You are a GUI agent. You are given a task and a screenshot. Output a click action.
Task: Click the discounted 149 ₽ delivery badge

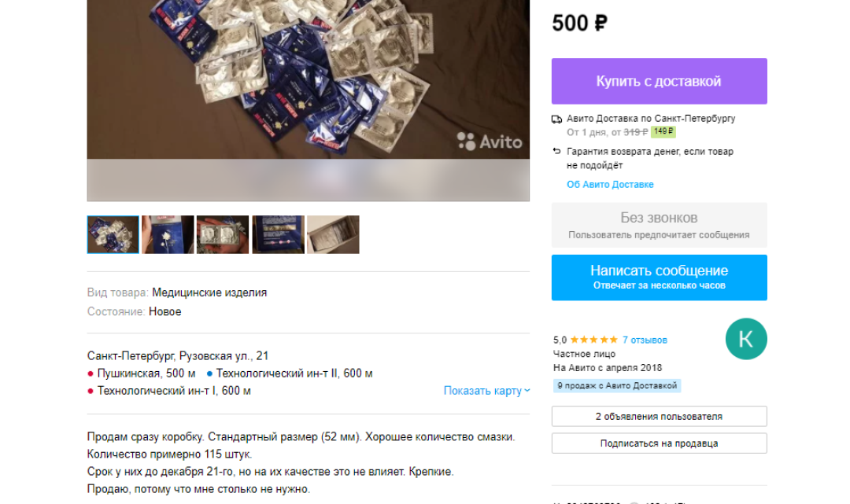coord(663,131)
